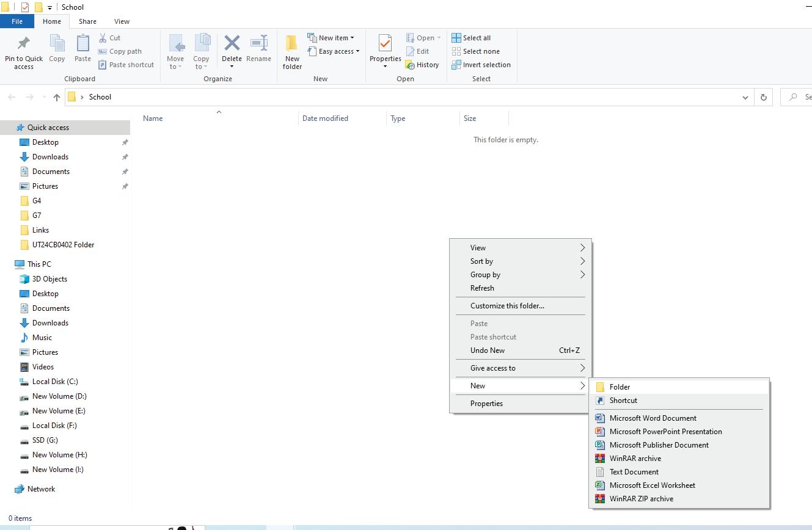Open the File tab
Image resolution: width=812 pixels, height=530 pixels.
click(17, 21)
